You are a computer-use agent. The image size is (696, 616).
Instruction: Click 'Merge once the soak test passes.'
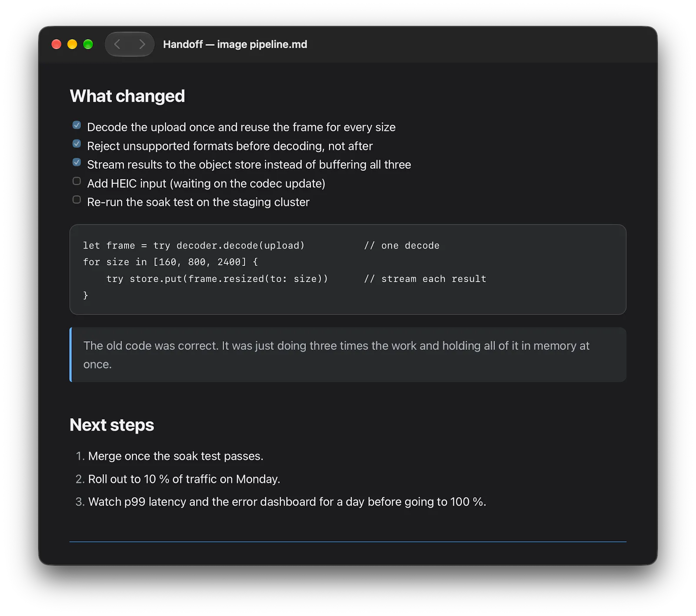point(176,456)
